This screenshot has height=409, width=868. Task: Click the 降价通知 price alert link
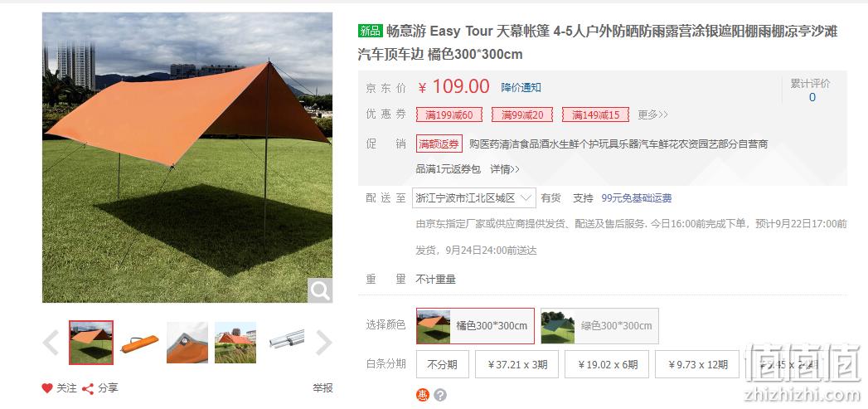(521, 88)
